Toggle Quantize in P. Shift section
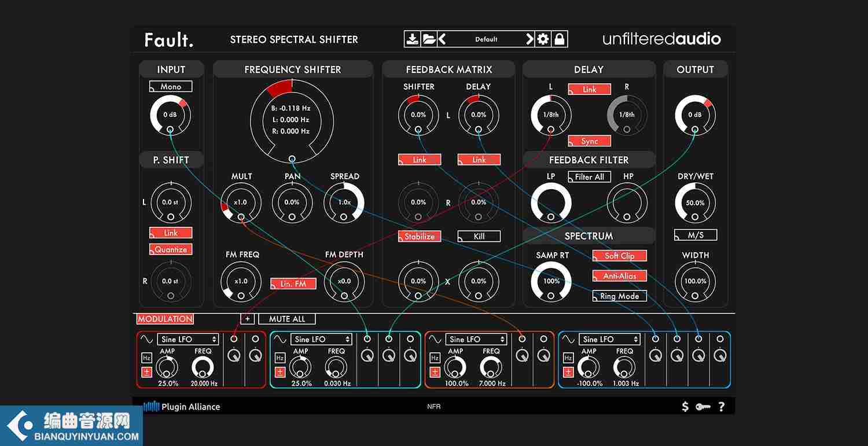The height and width of the screenshot is (446, 868). pyautogui.click(x=171, y=249)
